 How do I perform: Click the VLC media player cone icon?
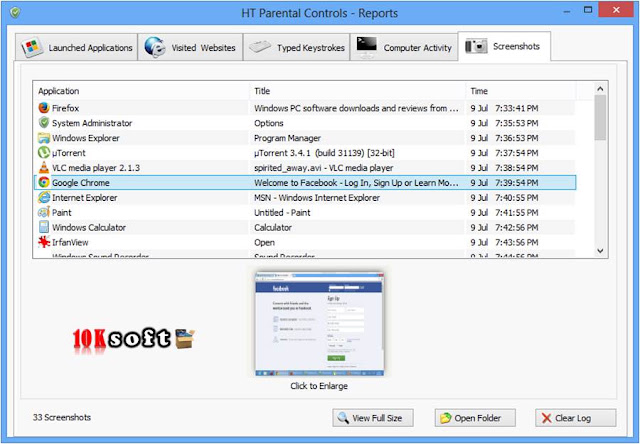(44, 167)
